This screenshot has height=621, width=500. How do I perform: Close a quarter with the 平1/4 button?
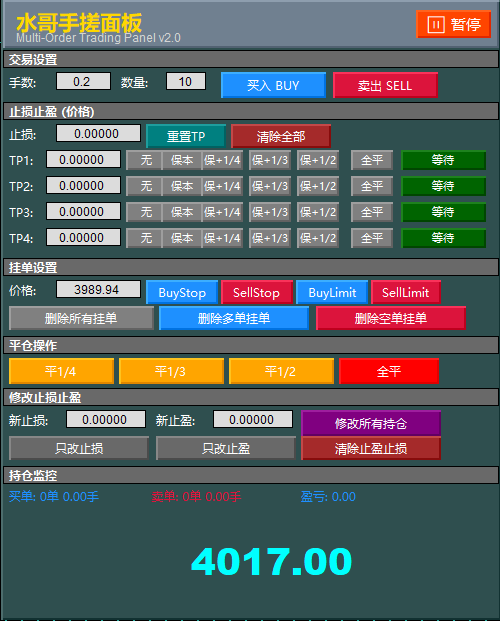click(61, 371)
